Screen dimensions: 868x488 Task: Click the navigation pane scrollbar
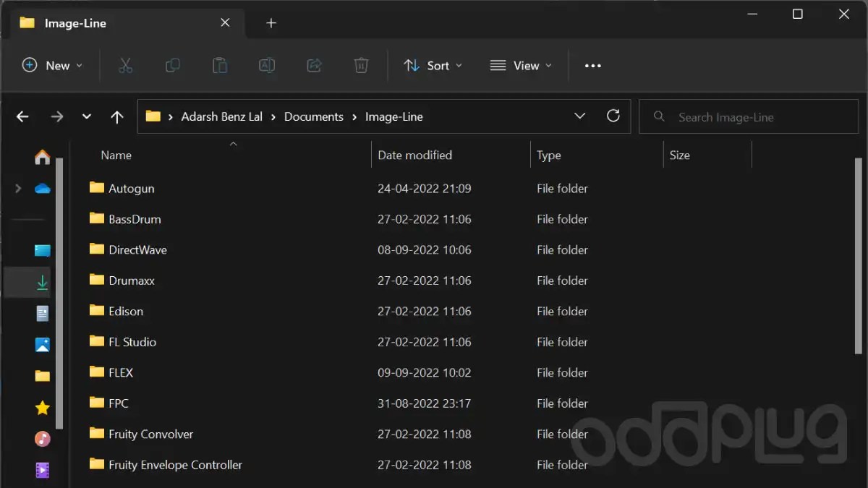coord(61,293)
